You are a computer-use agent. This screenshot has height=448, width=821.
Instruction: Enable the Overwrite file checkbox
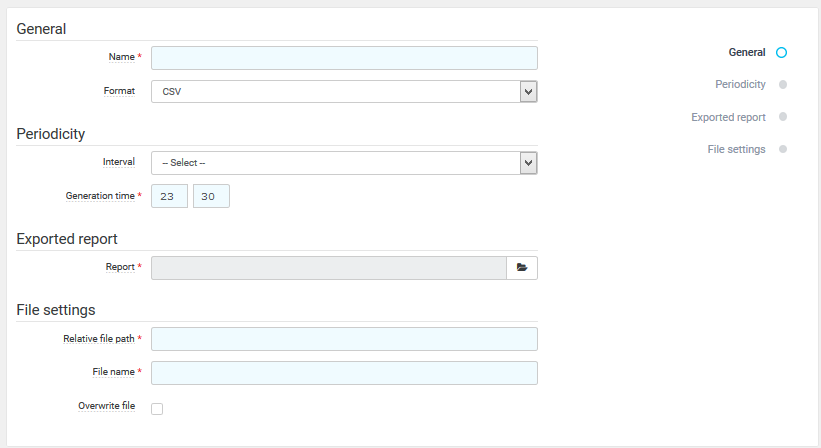pos(157,408)
